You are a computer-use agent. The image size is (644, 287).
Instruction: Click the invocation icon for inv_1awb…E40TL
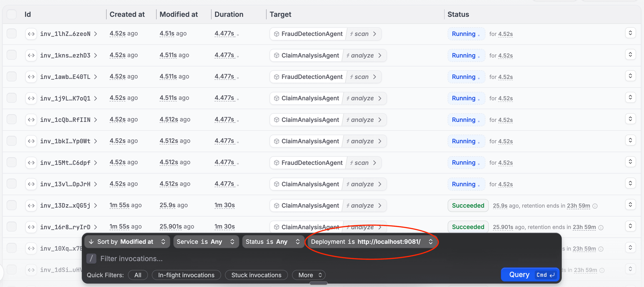[31, 77]
